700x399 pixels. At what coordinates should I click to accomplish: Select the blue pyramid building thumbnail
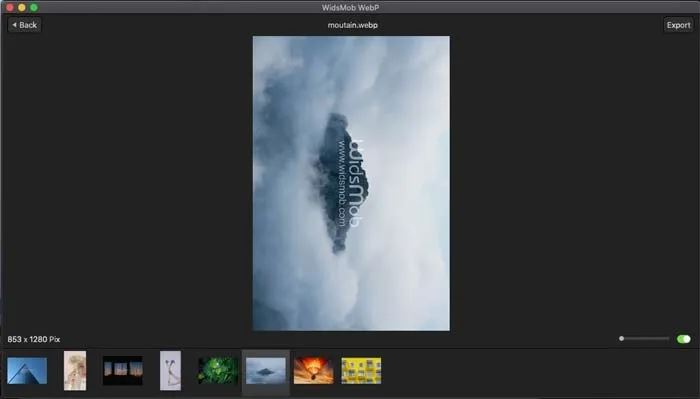click(x=27, y=370)
